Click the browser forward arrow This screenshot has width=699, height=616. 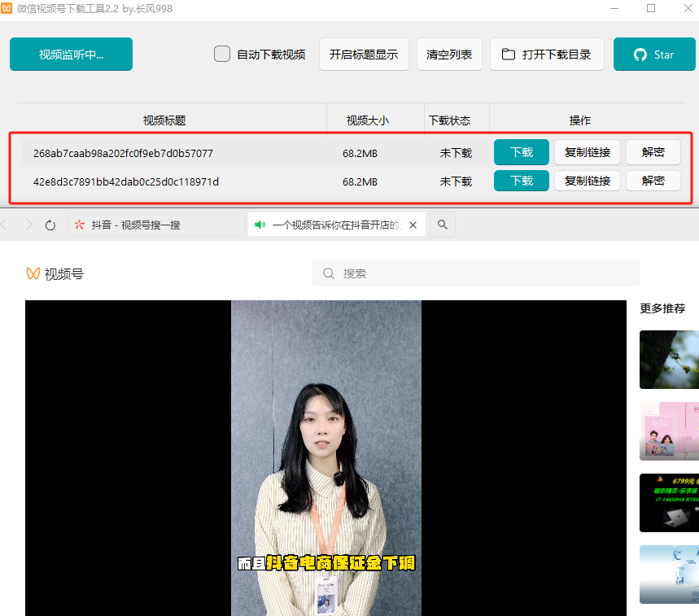[x=29, y=225]
